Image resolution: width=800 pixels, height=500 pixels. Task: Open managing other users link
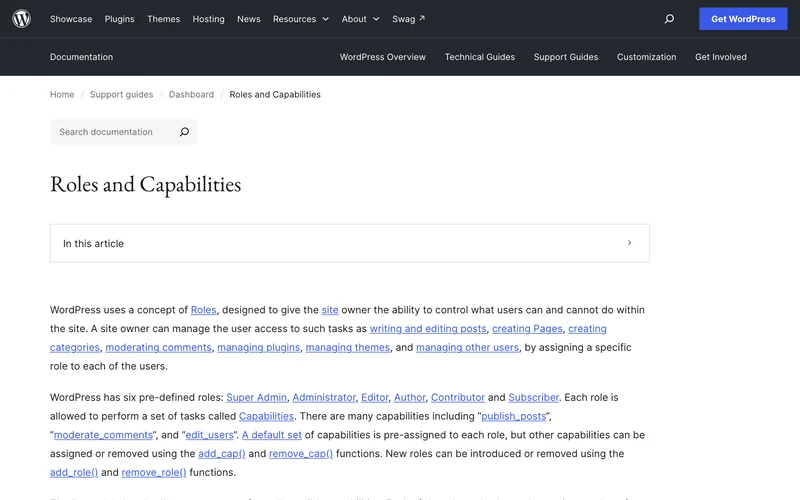click(467, 347)
